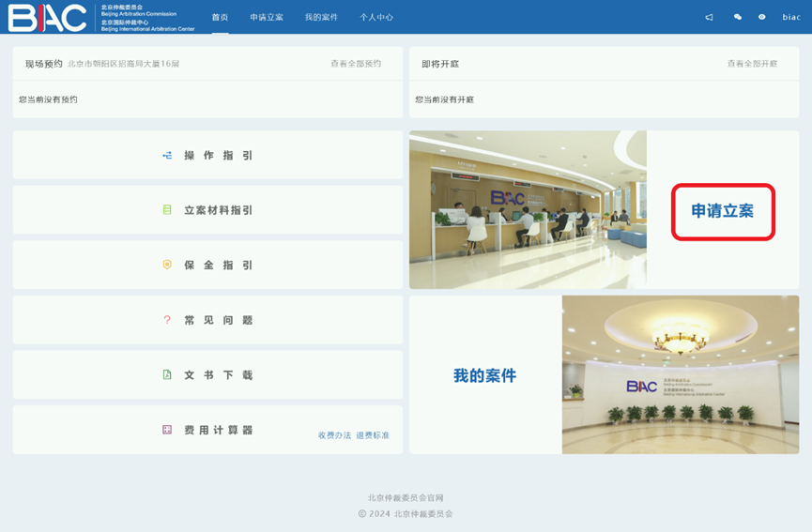
Task: Go to 我的案件 in top navigation
Action: point(321,17)
